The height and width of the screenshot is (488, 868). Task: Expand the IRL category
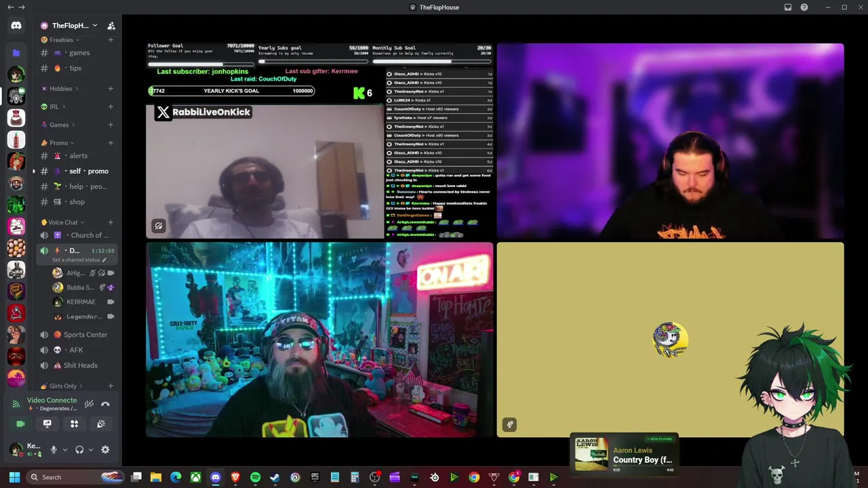coord(53,107)
